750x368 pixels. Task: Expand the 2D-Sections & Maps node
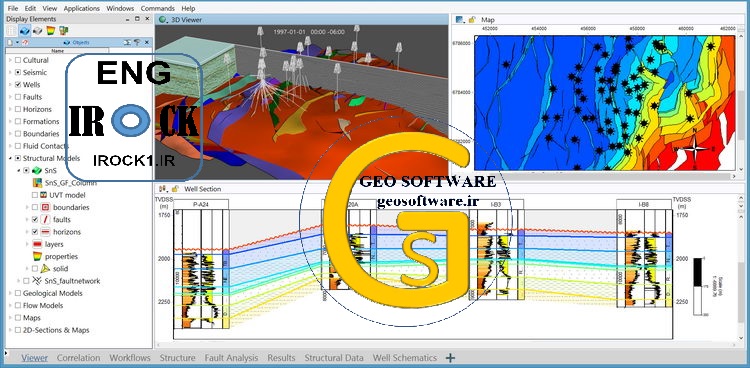tap(10, 330)
